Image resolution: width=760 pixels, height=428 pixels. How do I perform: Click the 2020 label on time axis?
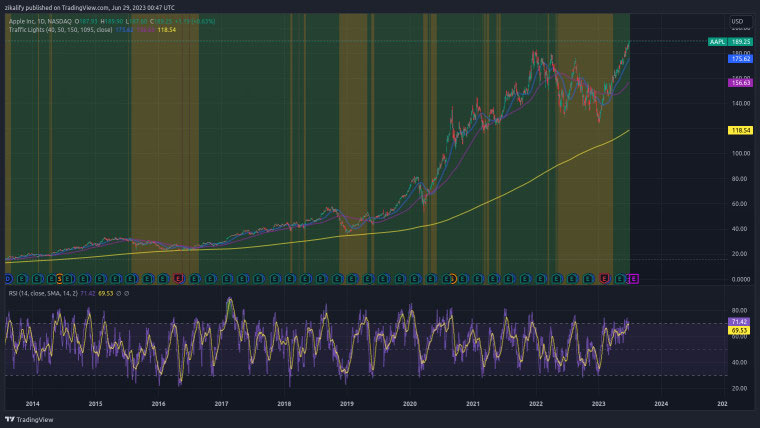(410, 404)
